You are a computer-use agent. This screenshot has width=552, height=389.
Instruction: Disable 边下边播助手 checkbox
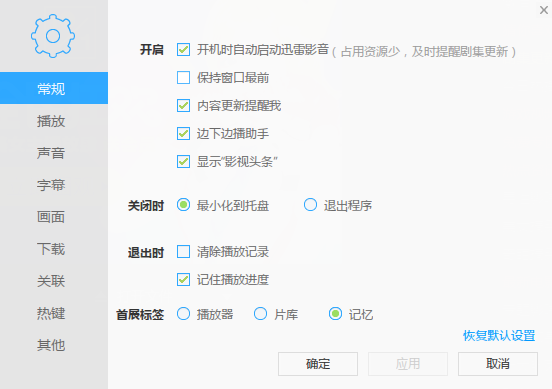click(x=183, y=134)
